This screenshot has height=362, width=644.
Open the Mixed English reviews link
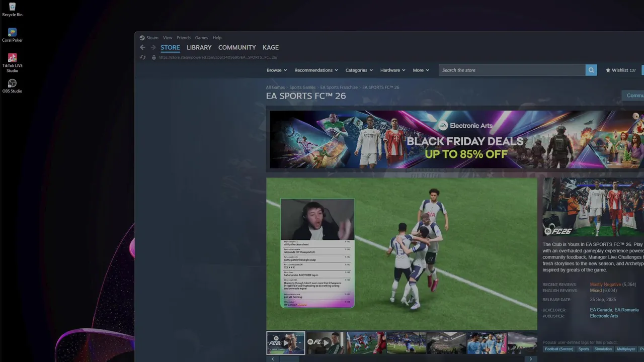pyautogui.click(x=596, y=291)
